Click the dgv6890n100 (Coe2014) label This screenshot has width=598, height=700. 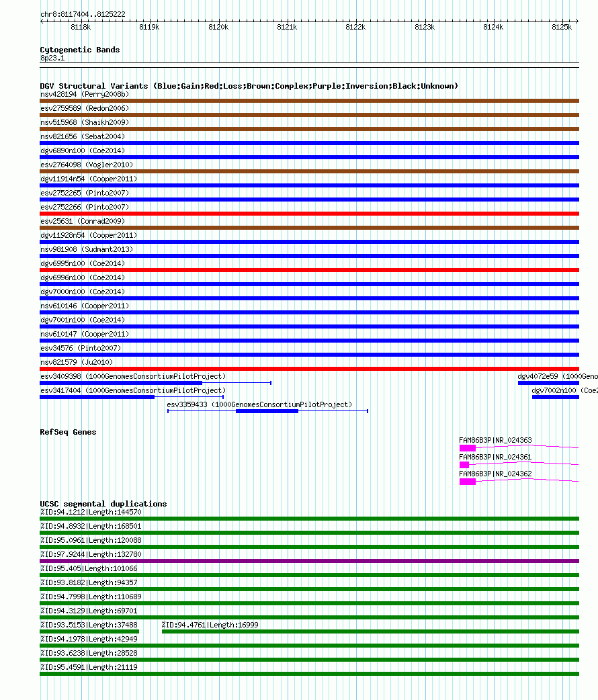83,151
